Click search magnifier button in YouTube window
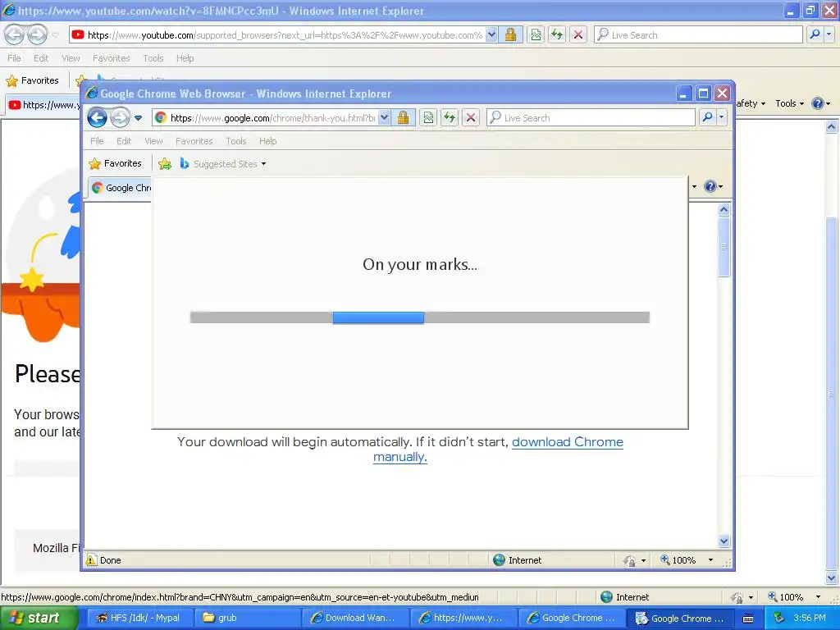Screen dimensions: 840x630 815,34
